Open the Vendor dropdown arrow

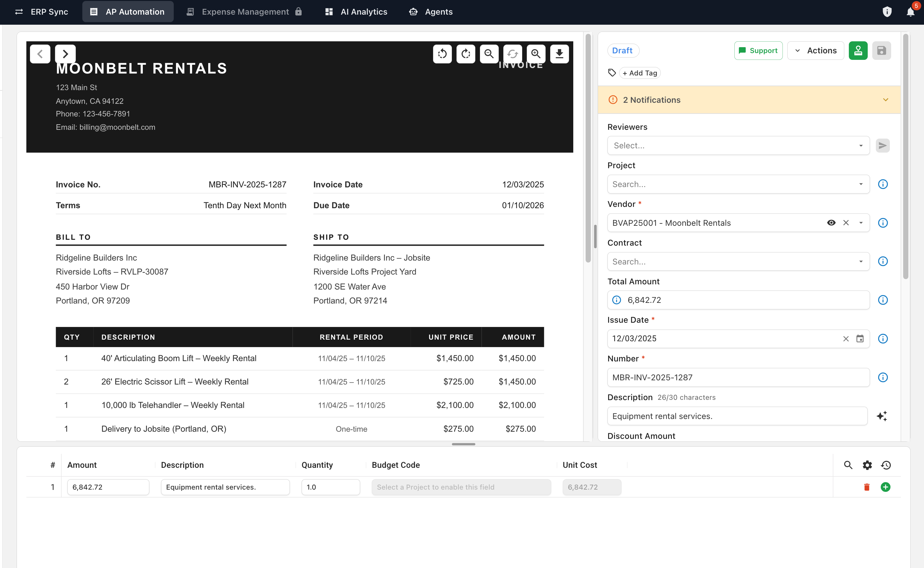[x=861, y=223]
